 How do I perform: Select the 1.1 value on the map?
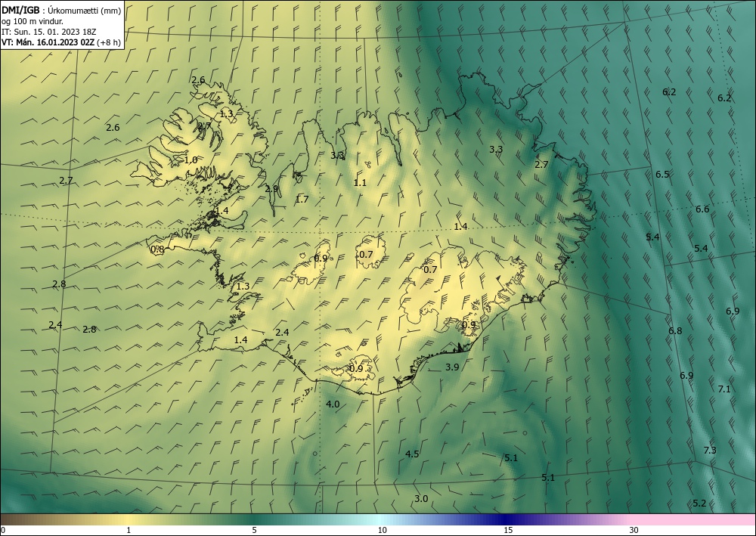[360, 183]
